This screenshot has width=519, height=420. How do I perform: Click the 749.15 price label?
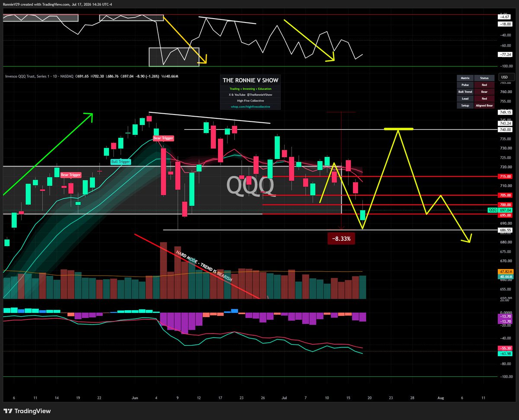pyautogui.click(x=505, y=112)
